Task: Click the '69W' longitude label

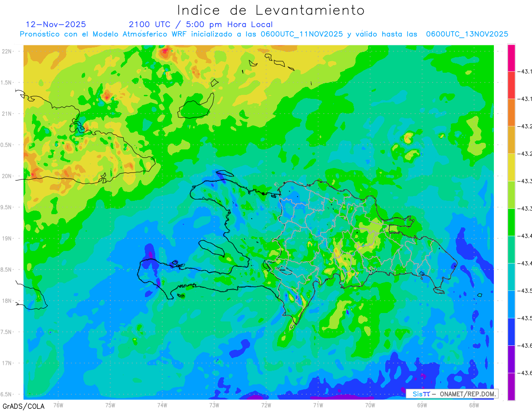Action: [x=422, y=404]
